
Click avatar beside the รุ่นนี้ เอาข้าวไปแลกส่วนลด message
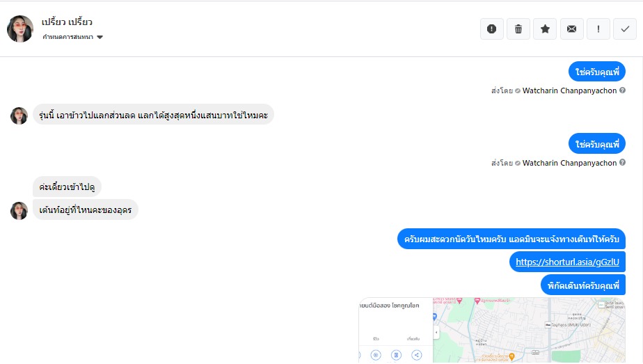click(x=19, y=116)
